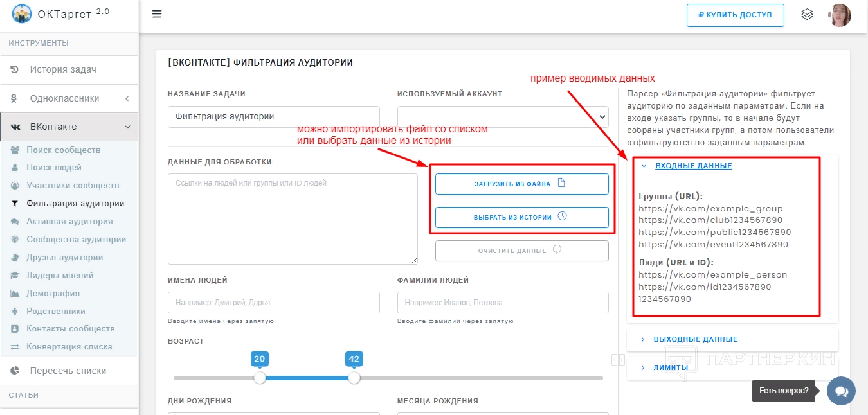
Task: Click the Загрузить из файла button
Action: (521, 184)
